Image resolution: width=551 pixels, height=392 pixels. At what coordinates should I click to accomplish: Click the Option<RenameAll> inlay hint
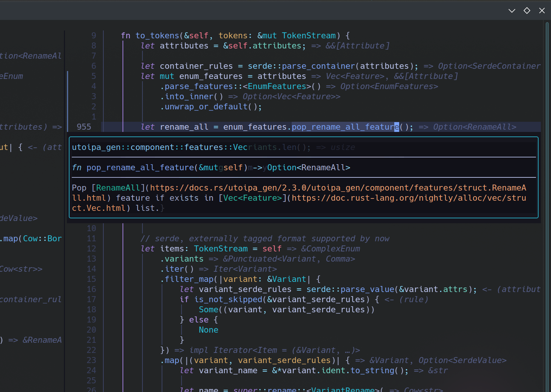click(474, 127)
